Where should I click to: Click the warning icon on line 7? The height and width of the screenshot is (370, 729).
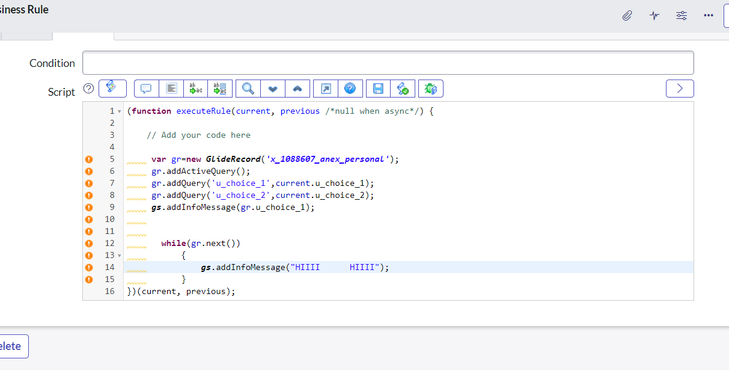pyautogui.click(x=89, y=184)
